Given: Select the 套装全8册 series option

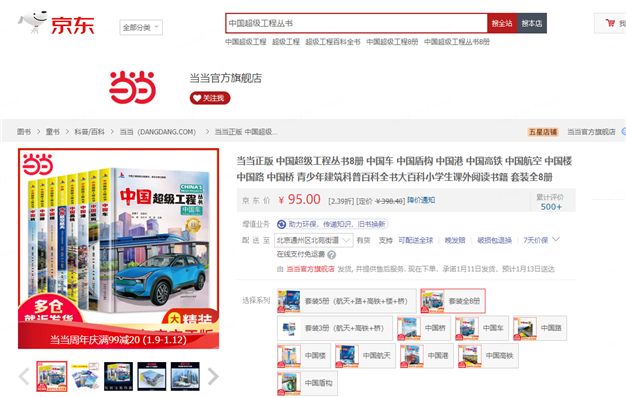Looking at the screenshot, I should [453, 301].
